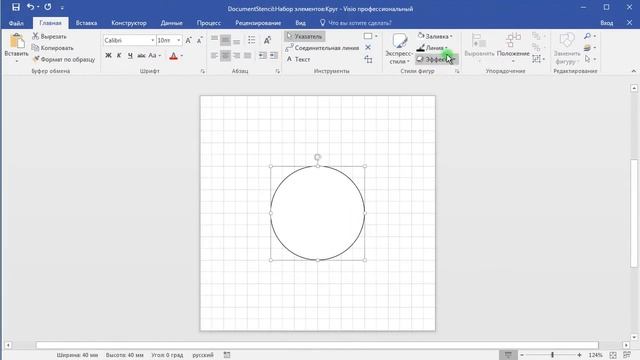Screen dimensions: 640x360
Task: Center text horizontally
Action: click(x=225, y=56)
